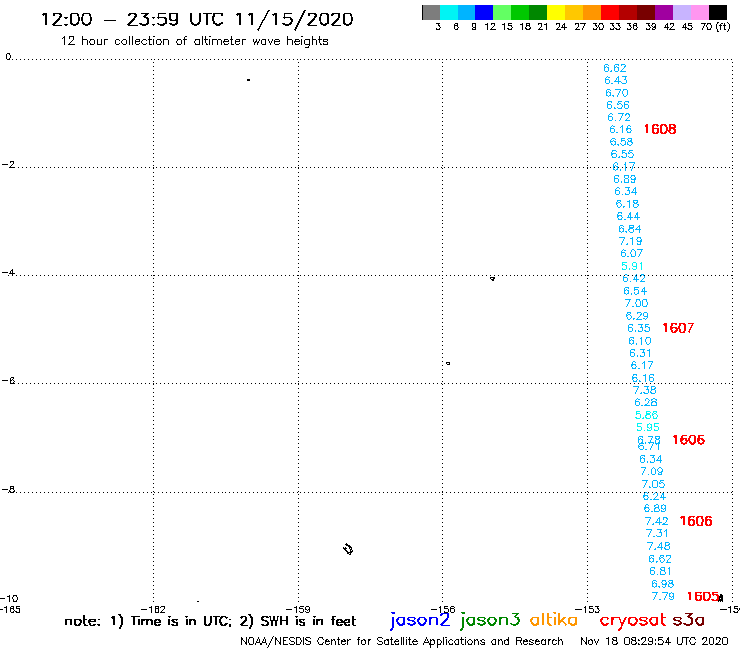This screenshot has width=740, height=650.
Task: Click the cyan 6 ft legend swatch
Action: pyautogui.click(x=449, y=12)
